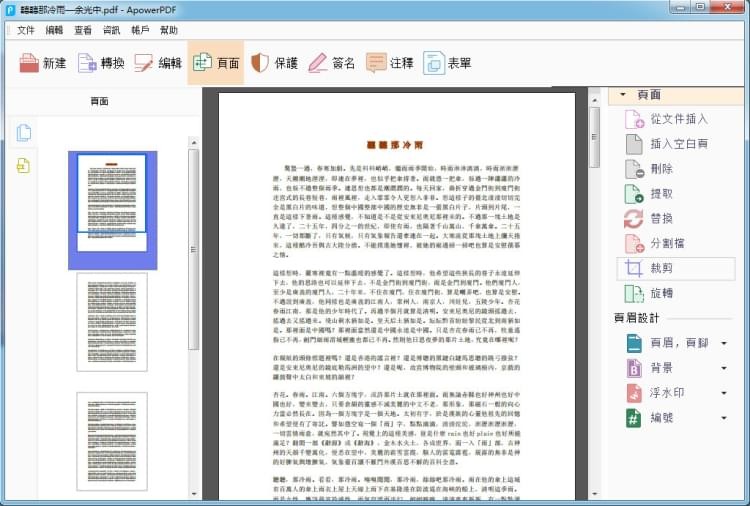
Task: Open the 編輯 (Edit) toolbar tab
Action: coord(158,63)
